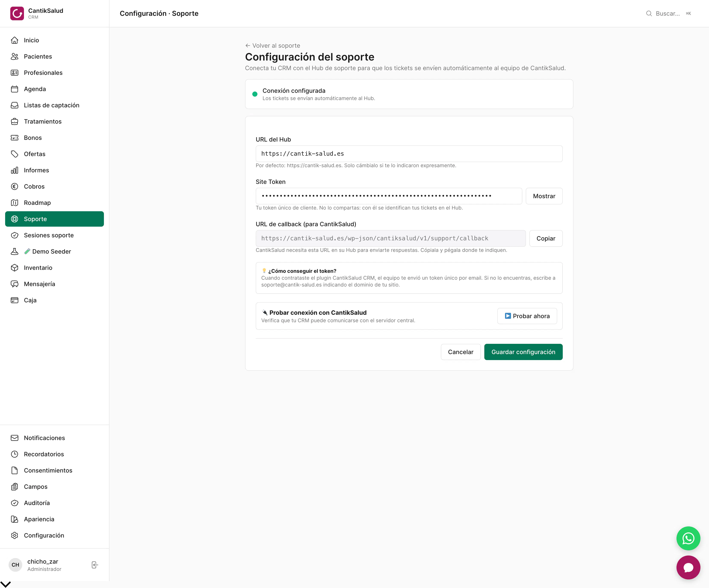Click Cancelar button
The width and height of the screenshot is (709, 588).
[x=461, y=352]
